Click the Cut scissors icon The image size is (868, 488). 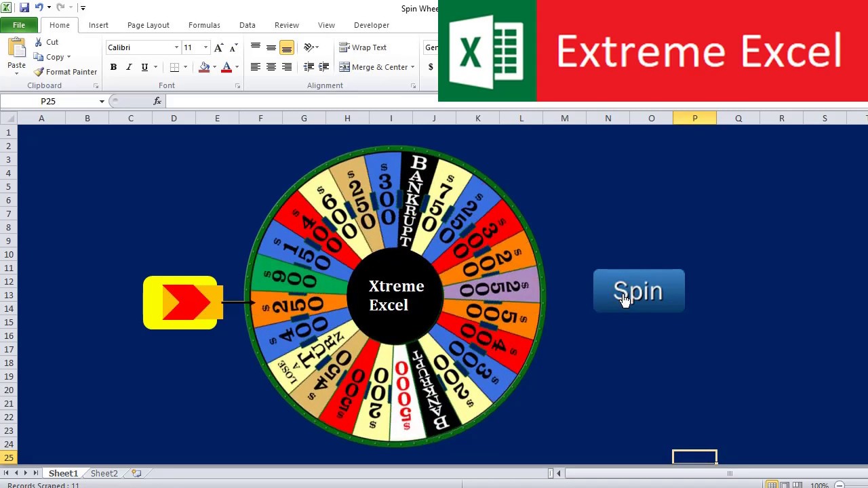tap(38, 42)
